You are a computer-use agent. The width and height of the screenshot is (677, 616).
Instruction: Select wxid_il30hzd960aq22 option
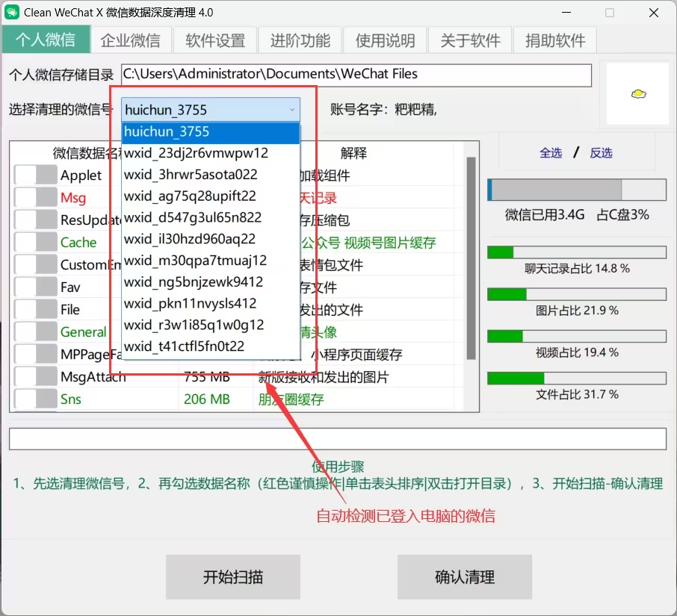tap(211, 239)
